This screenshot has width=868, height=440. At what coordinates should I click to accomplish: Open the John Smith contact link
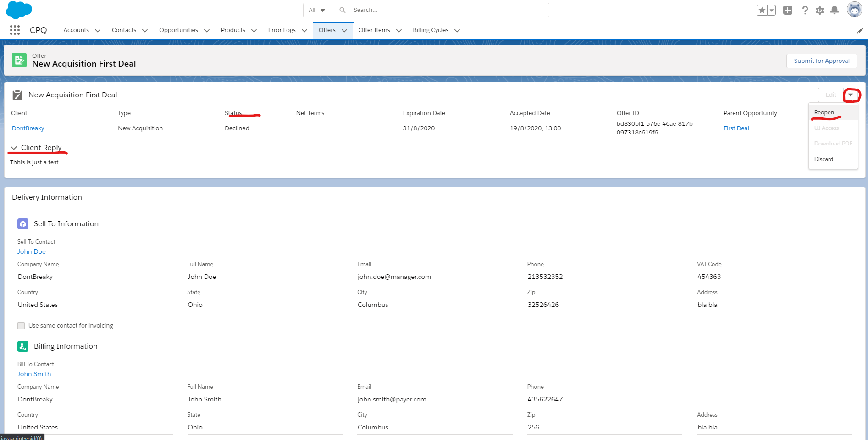pos(34,374)
